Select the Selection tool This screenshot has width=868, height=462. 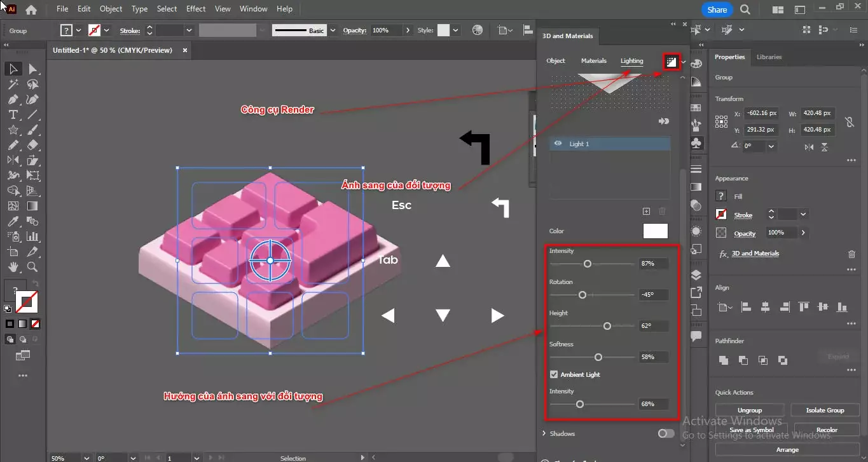click(x=13, y=69)
